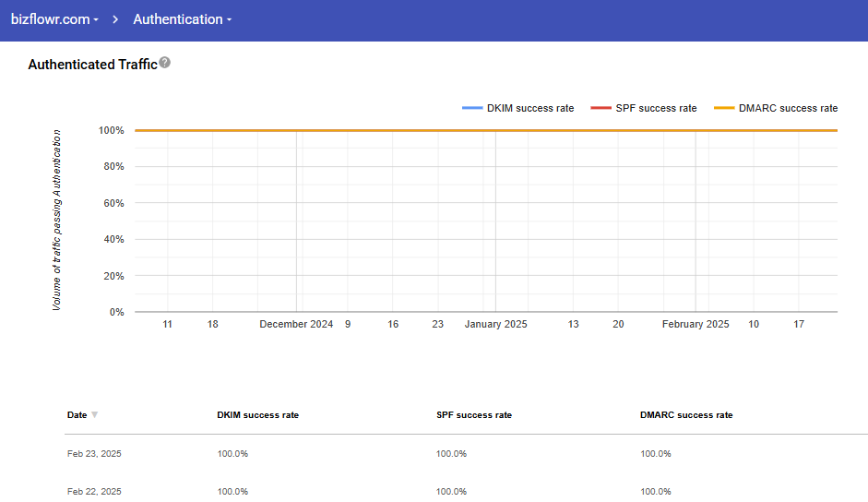
Task: Click the red SPF legend line marker
Action: (600, 108)
